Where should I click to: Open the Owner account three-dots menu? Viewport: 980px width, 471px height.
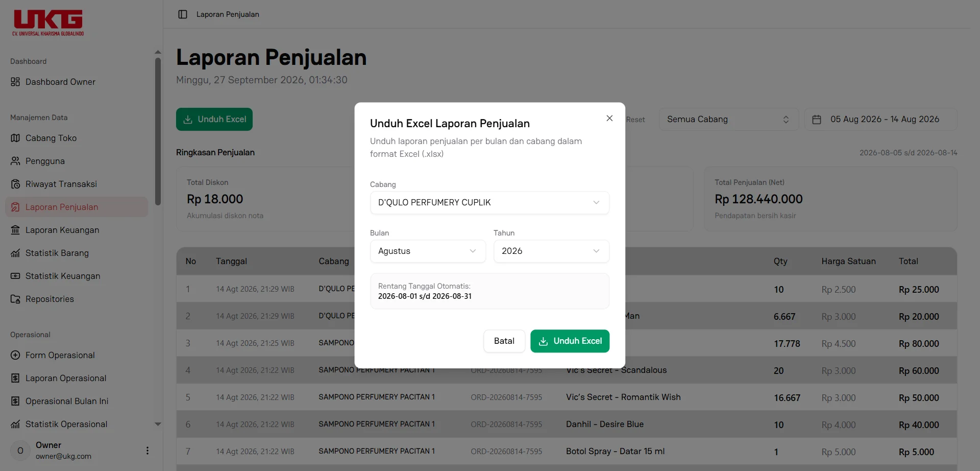tap(148, 451)
